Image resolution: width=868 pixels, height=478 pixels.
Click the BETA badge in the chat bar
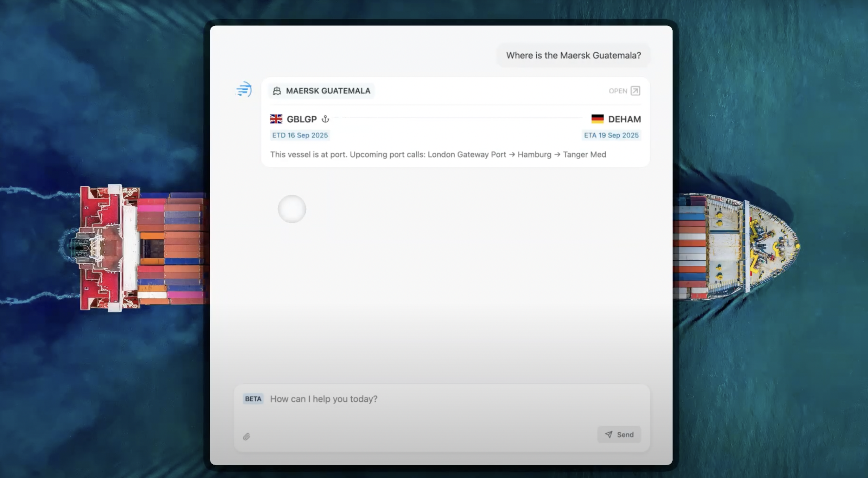tap(253, 399)
